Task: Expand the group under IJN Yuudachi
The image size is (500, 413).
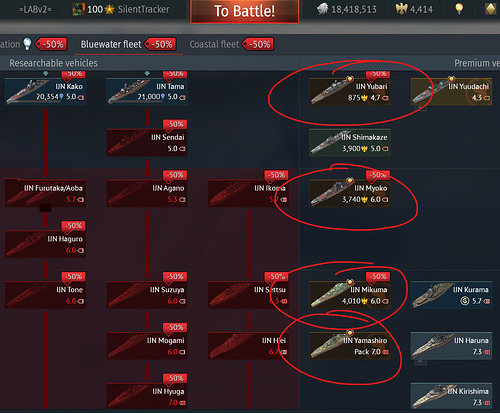Action: [420, 108]
